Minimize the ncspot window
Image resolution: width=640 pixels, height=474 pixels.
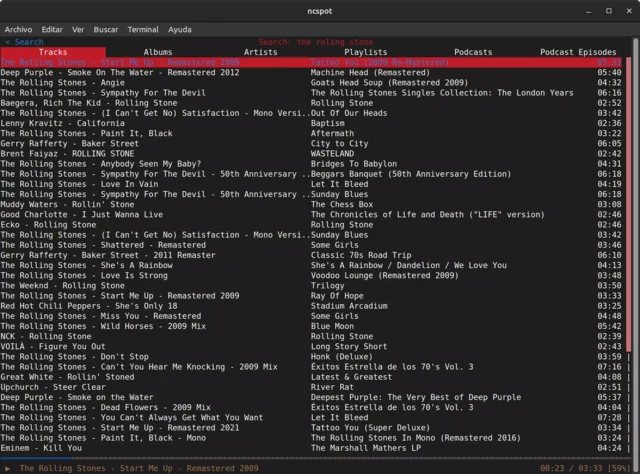[588, 11]
